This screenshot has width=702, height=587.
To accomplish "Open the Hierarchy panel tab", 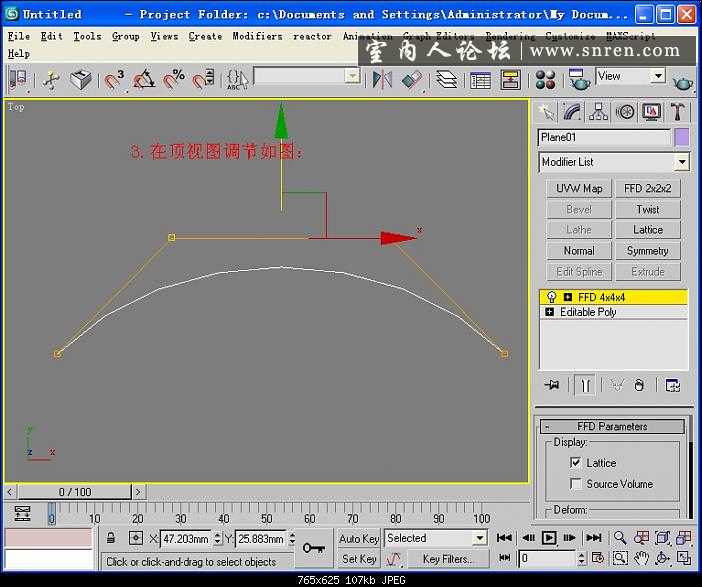I will [x=599, y=112].
